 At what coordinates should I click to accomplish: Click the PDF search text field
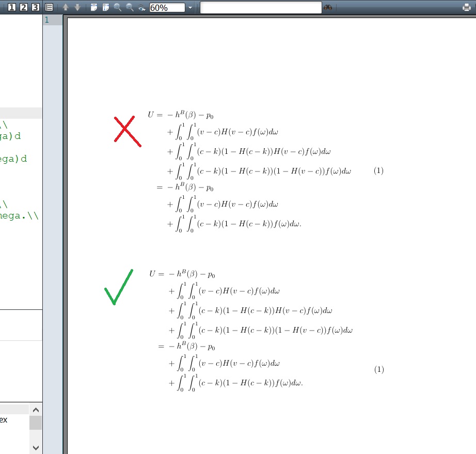(261, 8)
